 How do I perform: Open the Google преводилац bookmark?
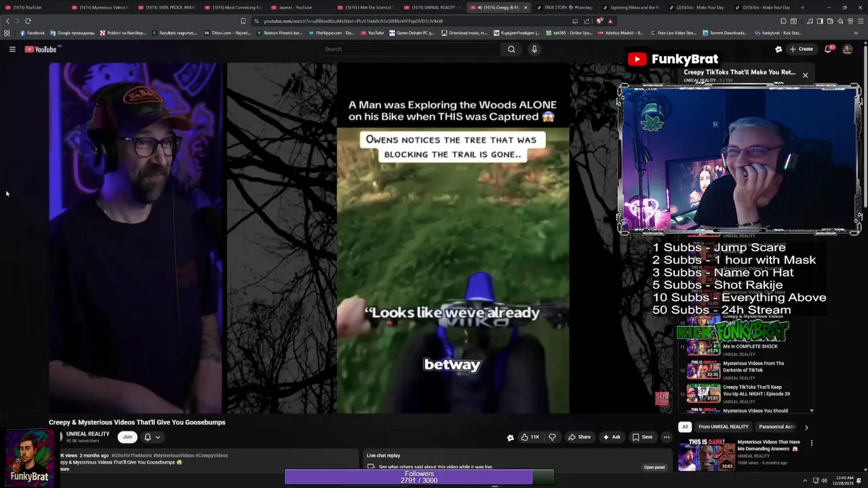click(72, 33)
